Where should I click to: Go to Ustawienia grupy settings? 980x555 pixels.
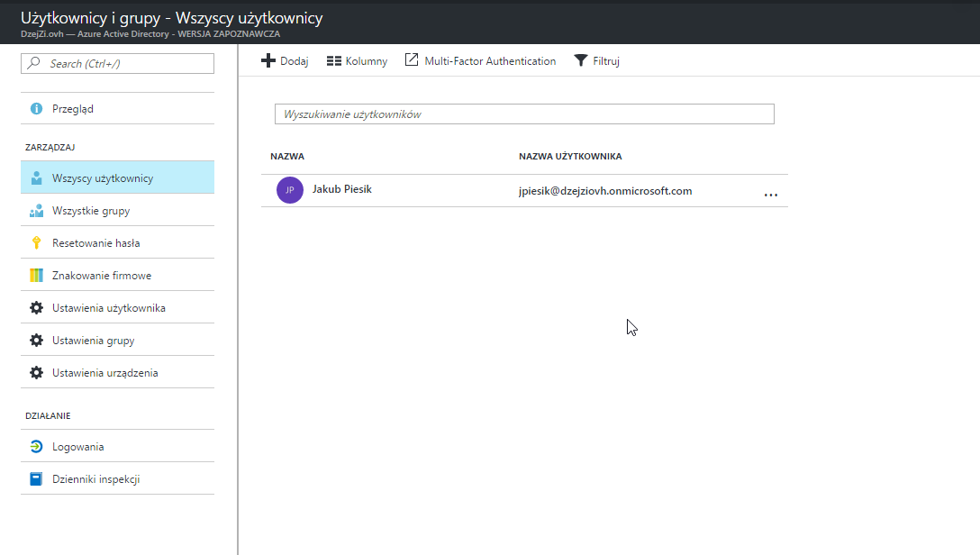pos(94,341)
